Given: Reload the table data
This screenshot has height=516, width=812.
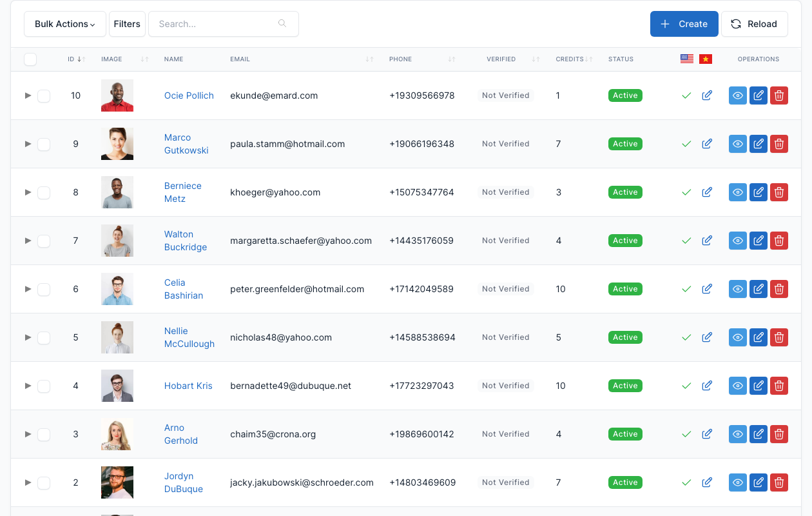Looking at the screenshot, I should tap(755, 24).
